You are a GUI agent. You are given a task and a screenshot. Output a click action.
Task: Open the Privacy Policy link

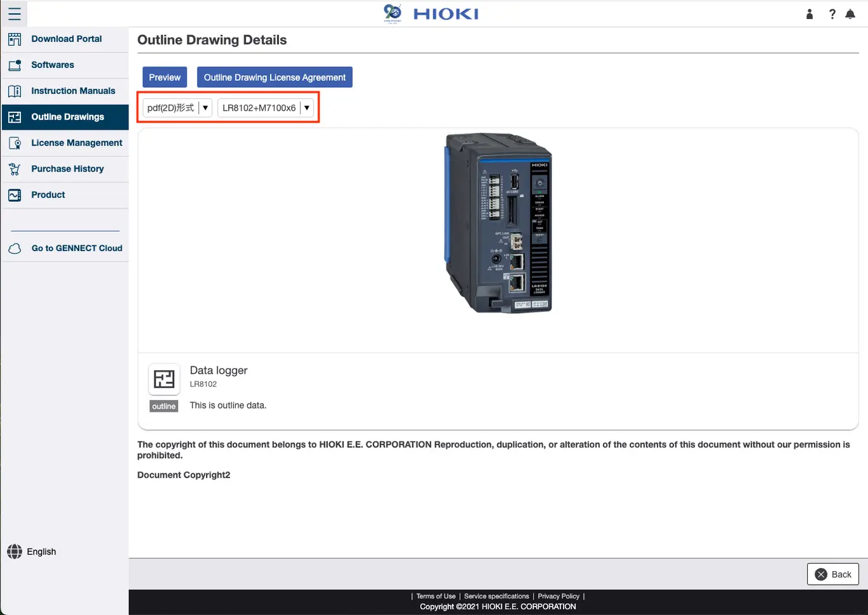(x=559, y=597)
